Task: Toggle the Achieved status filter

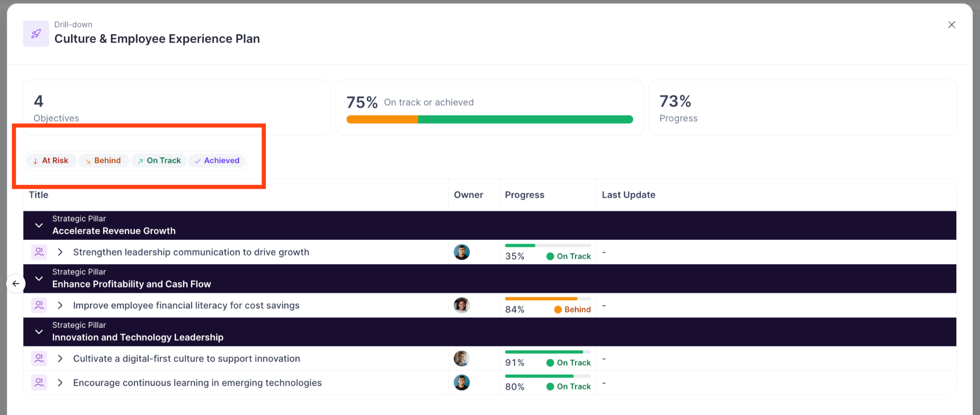Action: point(217,161)
